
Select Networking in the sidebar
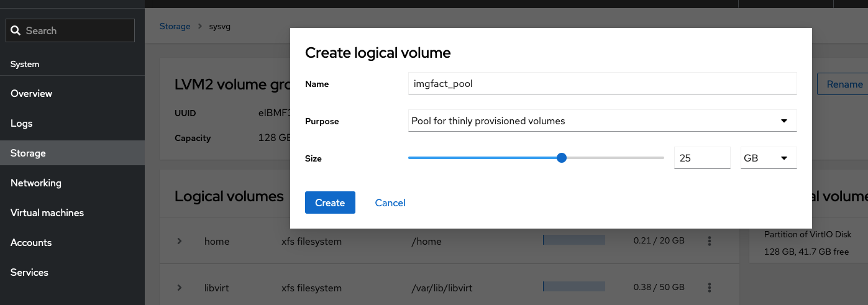coord(36,183)
